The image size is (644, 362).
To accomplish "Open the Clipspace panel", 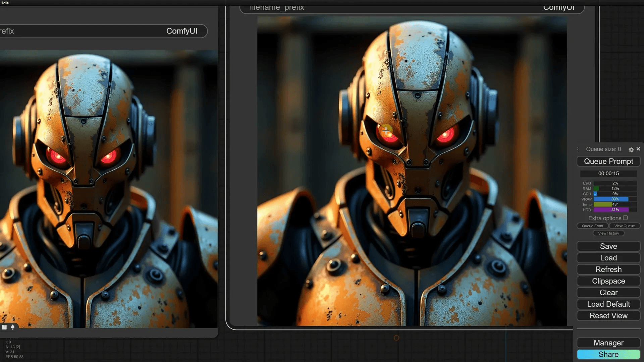I will click(608, 281).
